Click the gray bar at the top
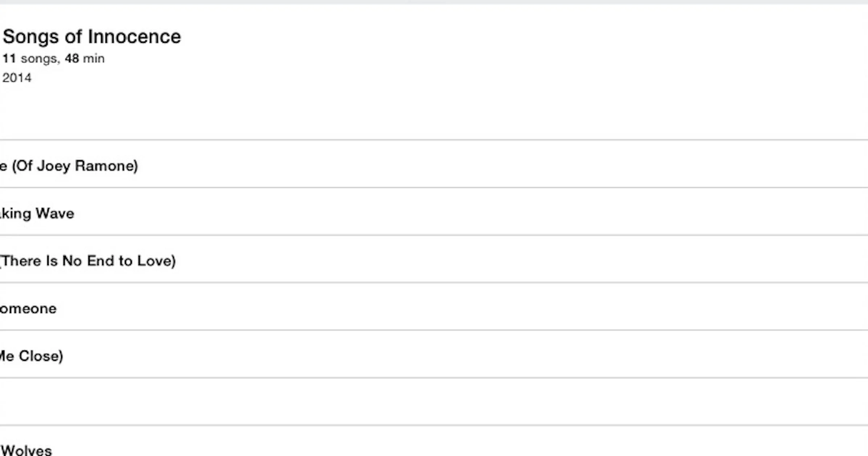The height and width of the screenshot is (456, 868). click(434, 2)
